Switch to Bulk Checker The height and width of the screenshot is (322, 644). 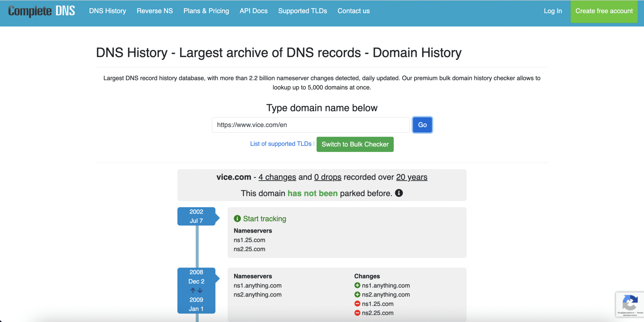coord(355,144)
